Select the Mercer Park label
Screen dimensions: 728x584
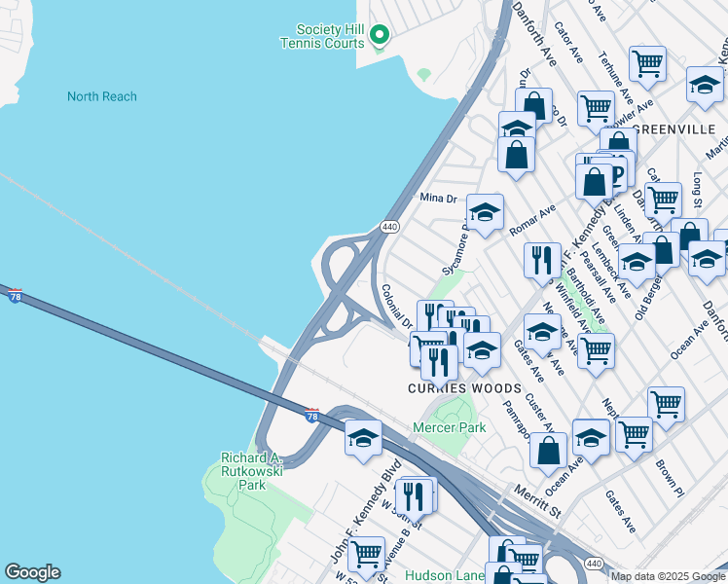tap(449, 427)
